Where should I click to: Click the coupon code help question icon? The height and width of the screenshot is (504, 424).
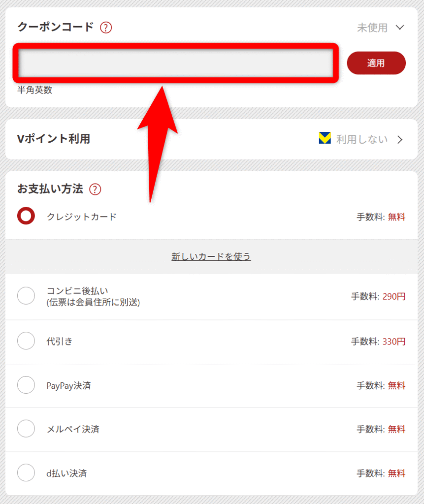(x=106, y=28)
